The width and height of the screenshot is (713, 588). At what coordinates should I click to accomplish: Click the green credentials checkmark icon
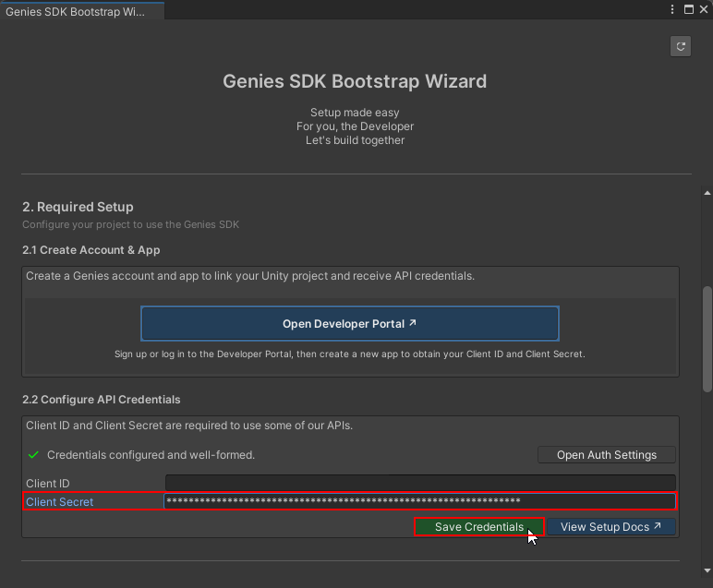point(33,455)
